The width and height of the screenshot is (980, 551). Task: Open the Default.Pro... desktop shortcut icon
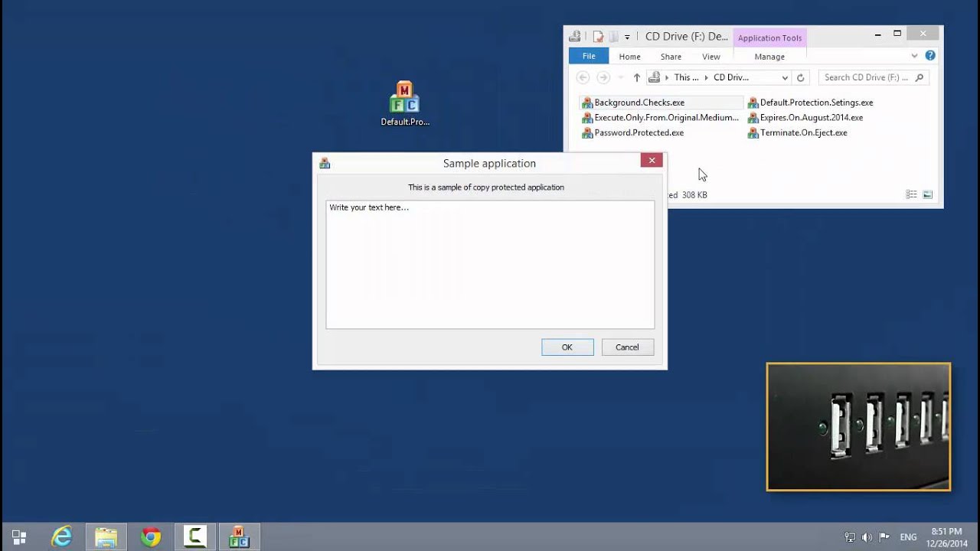(x=404, y=104)
